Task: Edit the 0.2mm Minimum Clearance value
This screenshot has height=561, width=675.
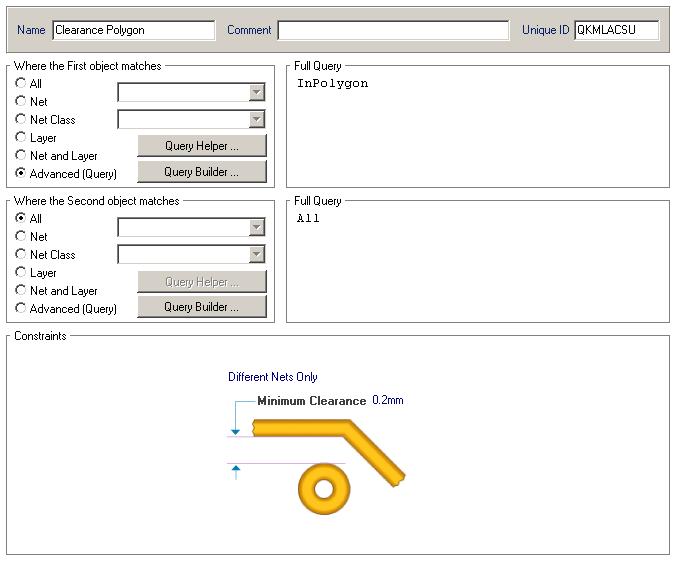Action: click(x=387, y=400)
